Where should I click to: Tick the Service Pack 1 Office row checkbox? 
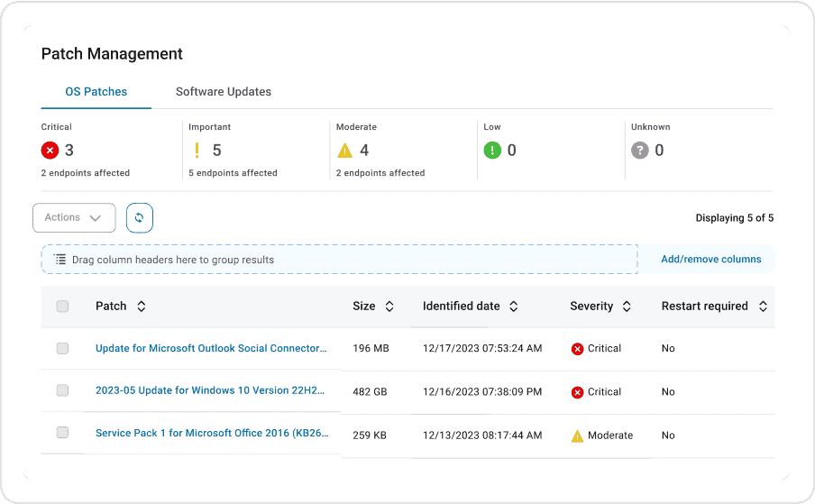(62, 433)
